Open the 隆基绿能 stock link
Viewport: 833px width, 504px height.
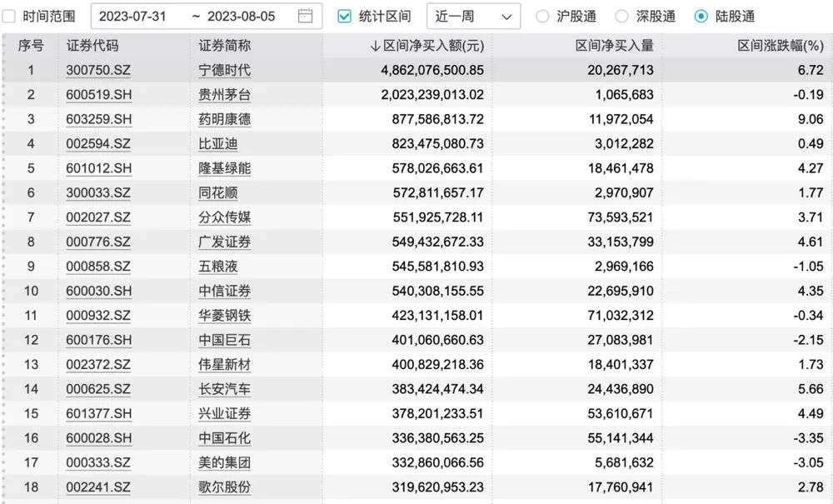pyautogui.click(x=224, y=168)
